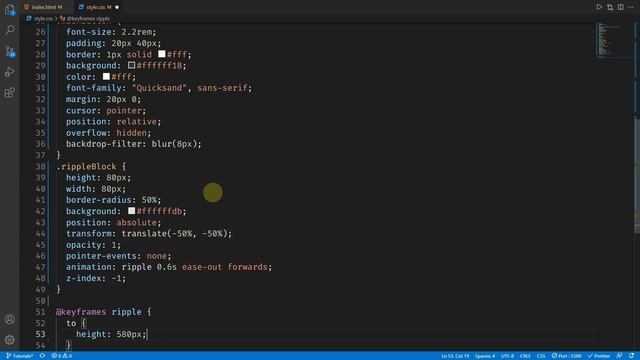Click pointer-events: none; line

pos(118,256)
